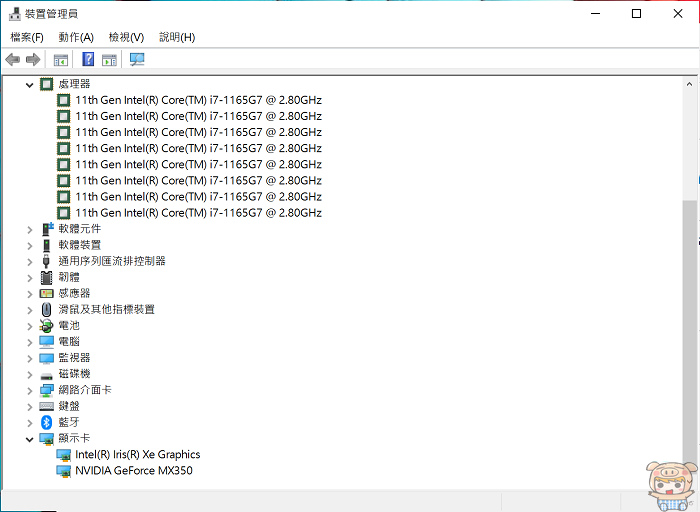Collapse the 顯示卡 display adapters node
This screenshot has height=512, width=700.
[x=29, y=439]
